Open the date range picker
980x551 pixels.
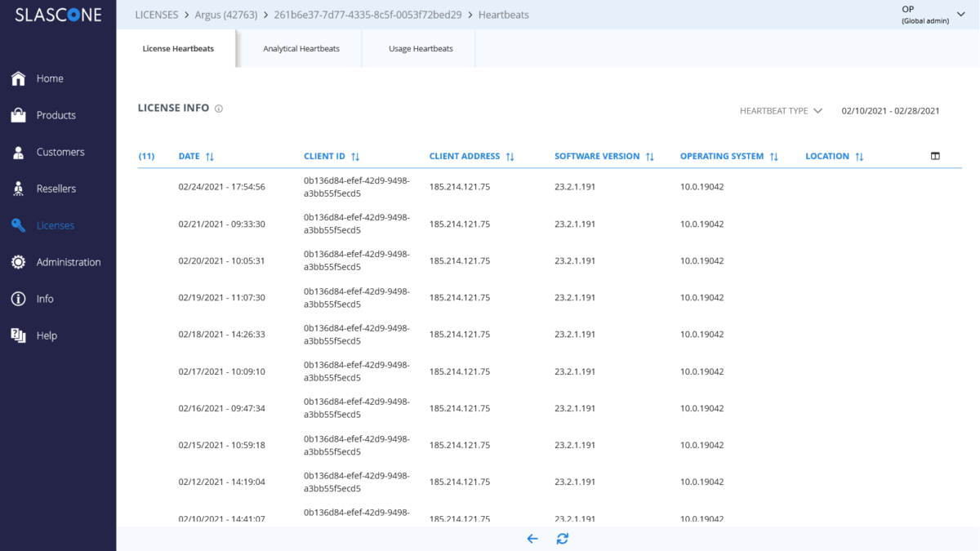(890, 111)
